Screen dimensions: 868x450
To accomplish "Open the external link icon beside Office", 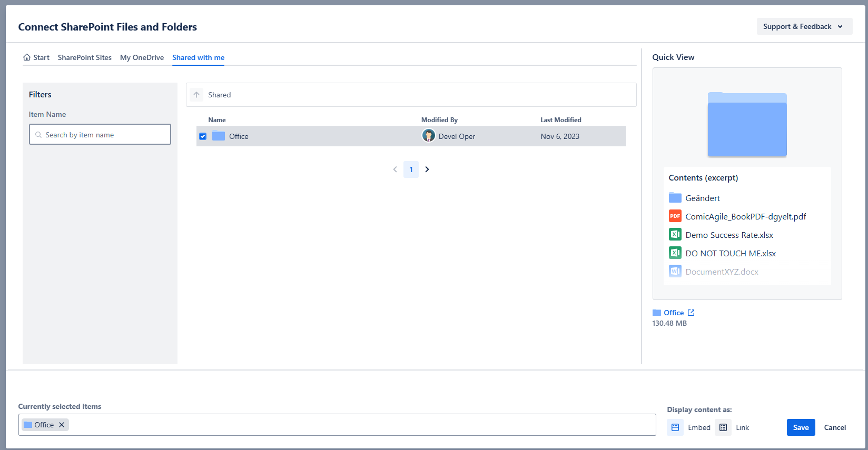I will coord(691,313).
